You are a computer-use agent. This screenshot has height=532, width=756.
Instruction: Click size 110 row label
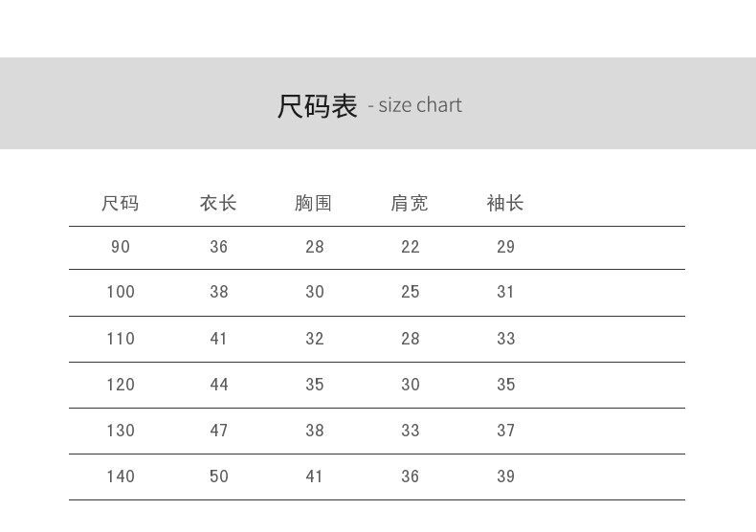tap(121, 339)
